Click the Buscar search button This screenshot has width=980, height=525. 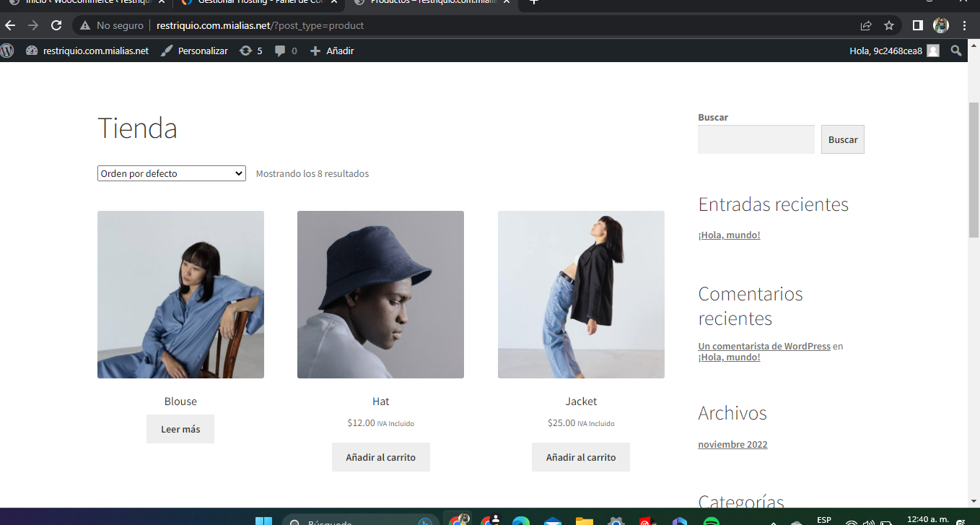click(843, 139)
